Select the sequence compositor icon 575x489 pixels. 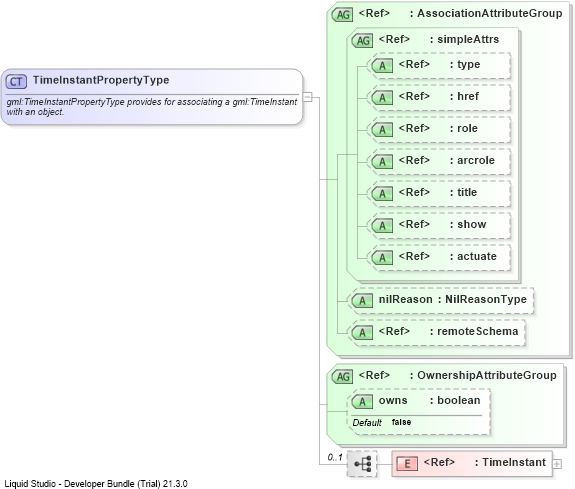coord(362,464)
